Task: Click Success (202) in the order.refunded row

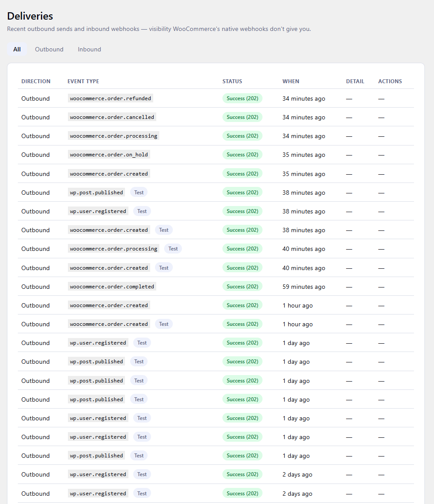Action: [x=242, y=98]
